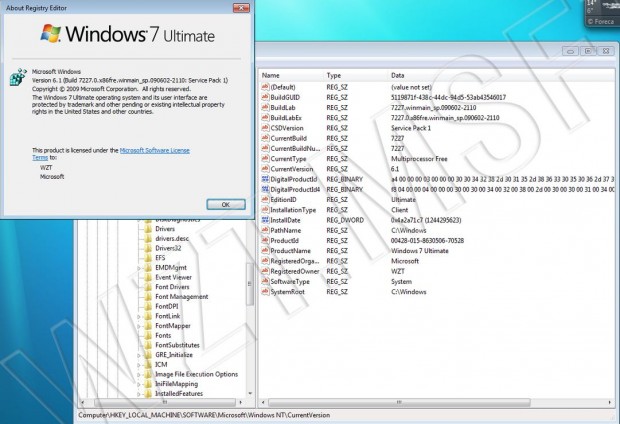Select the Font Management key
The width and height of the screenshot is (620, 424).
[181, 297]
